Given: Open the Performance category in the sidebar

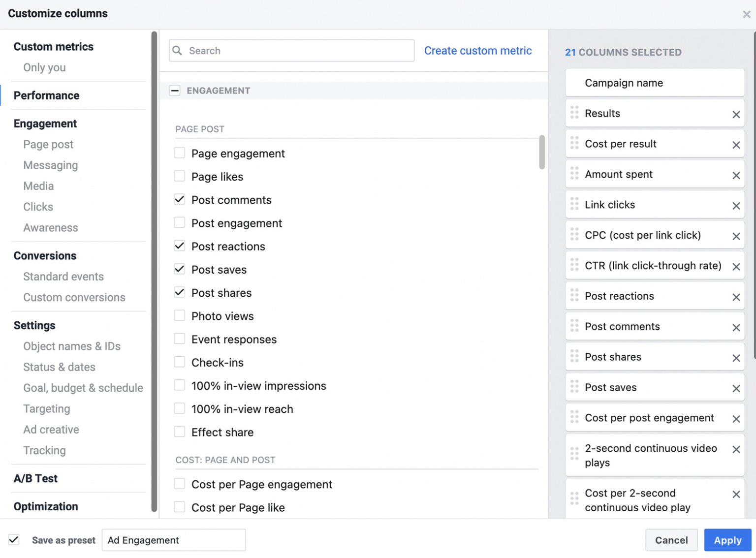Looking at the screenshot, I should (46, 95).
